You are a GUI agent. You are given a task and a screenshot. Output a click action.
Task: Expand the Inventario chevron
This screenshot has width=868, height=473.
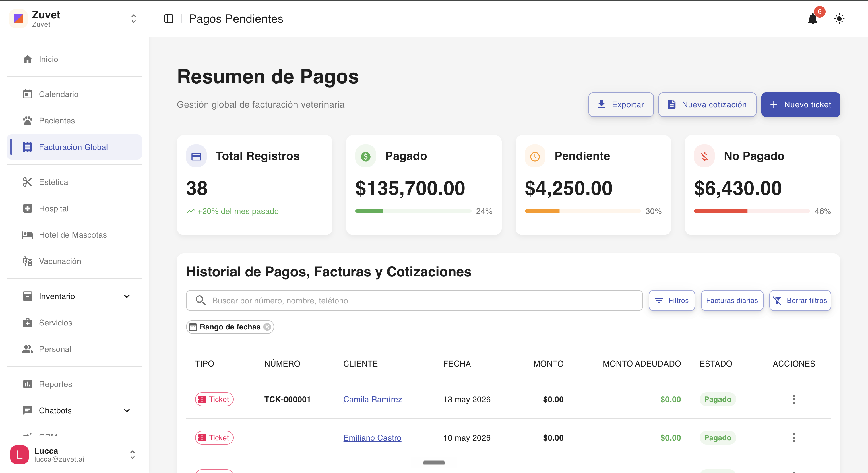click(x=127, y=296)
